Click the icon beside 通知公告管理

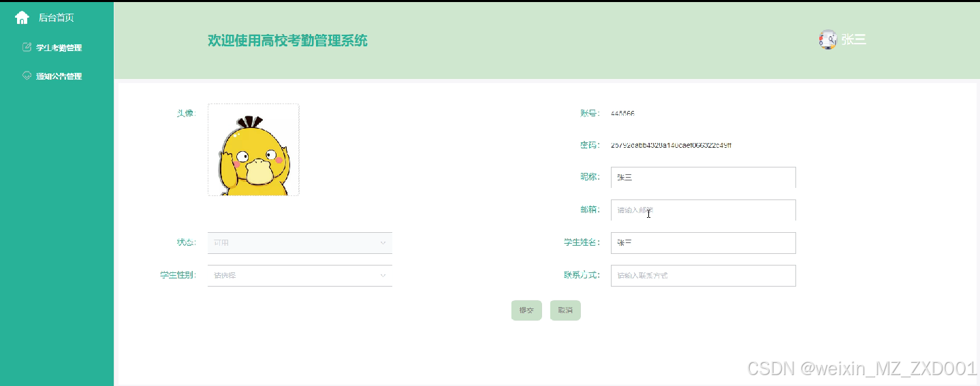(x=27, y=76)
